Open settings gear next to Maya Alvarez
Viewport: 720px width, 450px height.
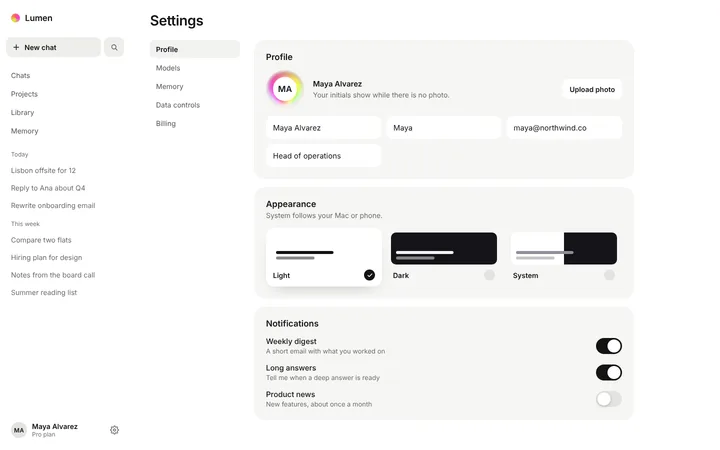pos(114,430)
